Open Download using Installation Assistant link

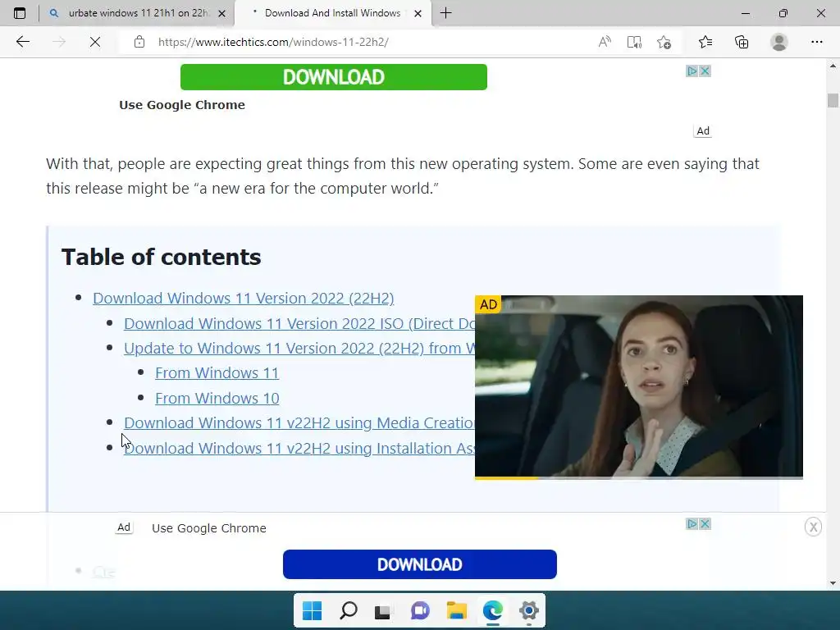[x=299, y=448]
